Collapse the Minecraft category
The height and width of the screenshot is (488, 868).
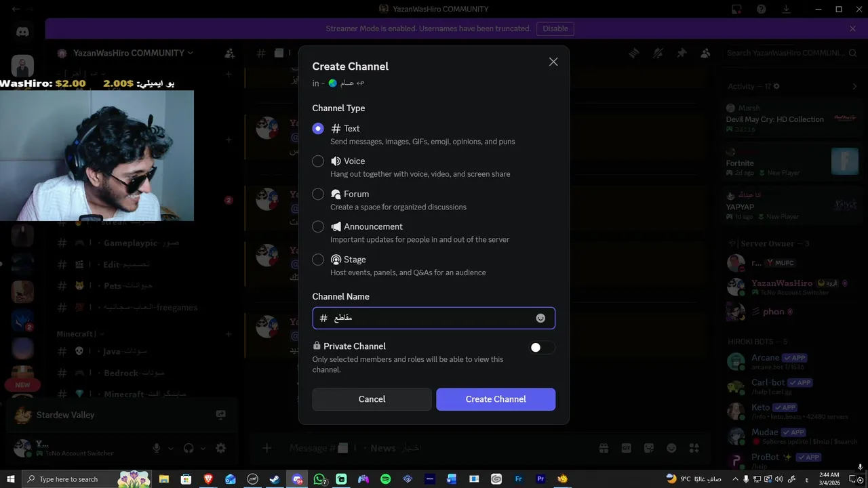[x=80, y=333]
